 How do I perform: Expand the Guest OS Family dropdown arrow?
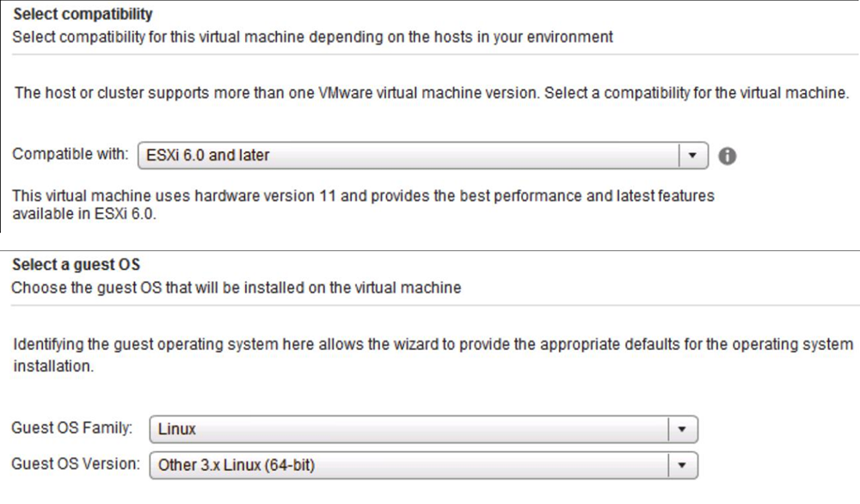[x=684, y=427]
